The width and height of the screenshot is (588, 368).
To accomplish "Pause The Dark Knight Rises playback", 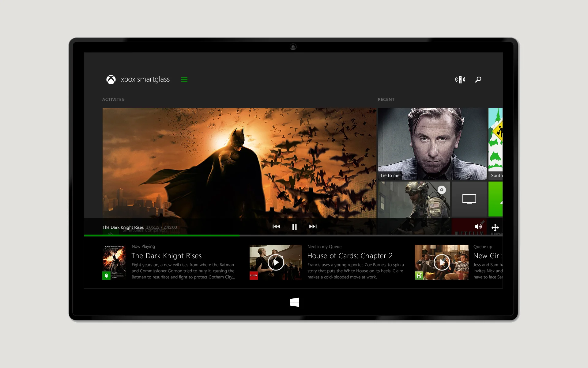I will [294, 227].
